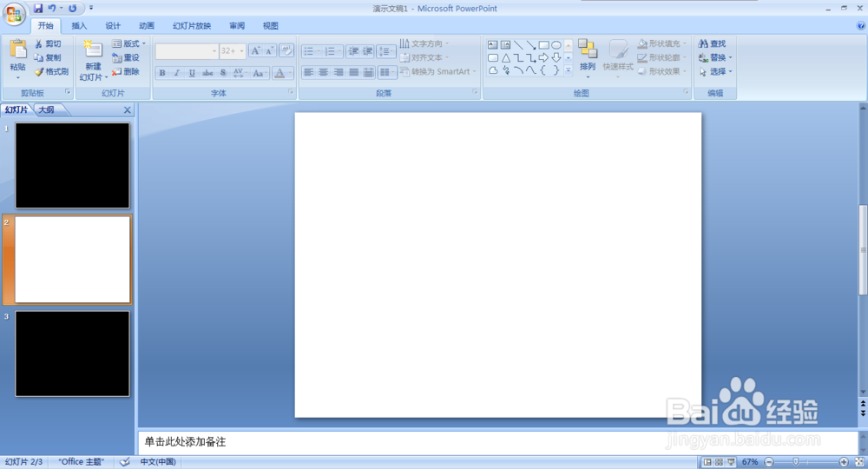Switch to 插入 ribbon tab
The image size is (868, 469).
[x=79, y=26]
